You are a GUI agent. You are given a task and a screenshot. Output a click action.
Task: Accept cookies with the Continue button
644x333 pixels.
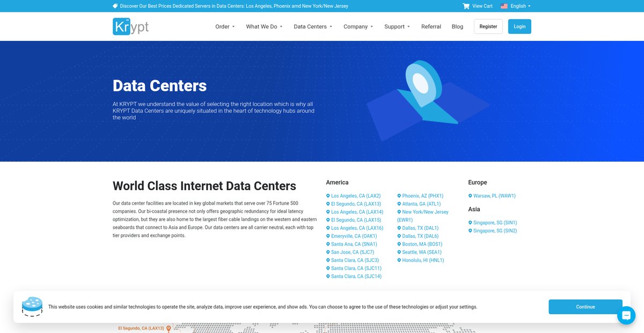(x=586, y=307)
